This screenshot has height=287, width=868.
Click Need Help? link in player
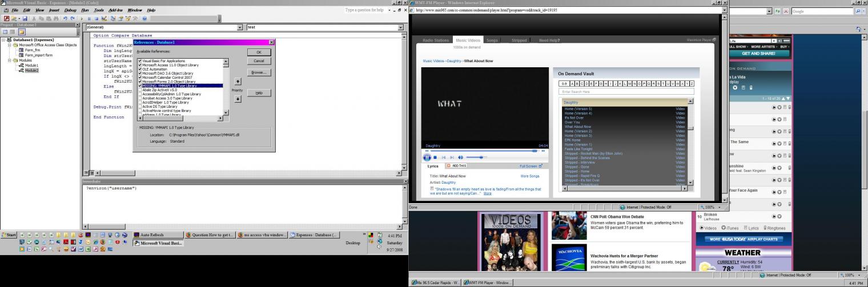(549, 41)
